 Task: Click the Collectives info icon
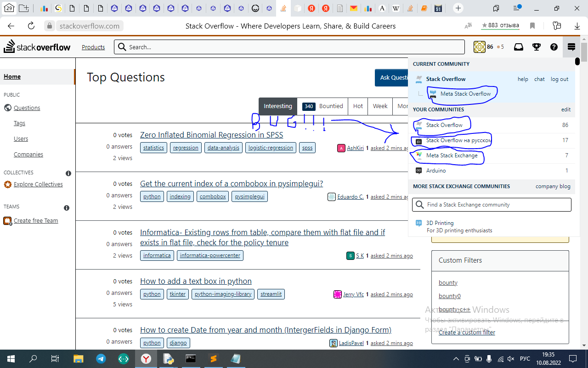point(68,173)
